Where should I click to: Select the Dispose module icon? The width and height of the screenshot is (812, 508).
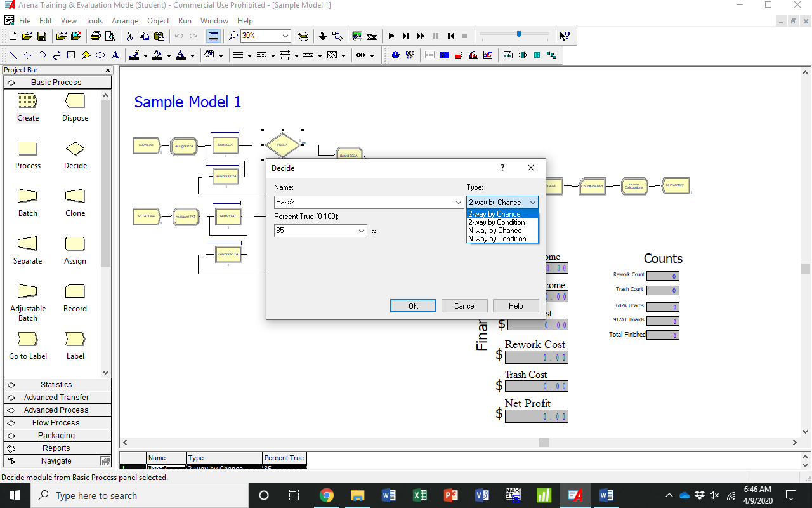(x=75, y=100)
